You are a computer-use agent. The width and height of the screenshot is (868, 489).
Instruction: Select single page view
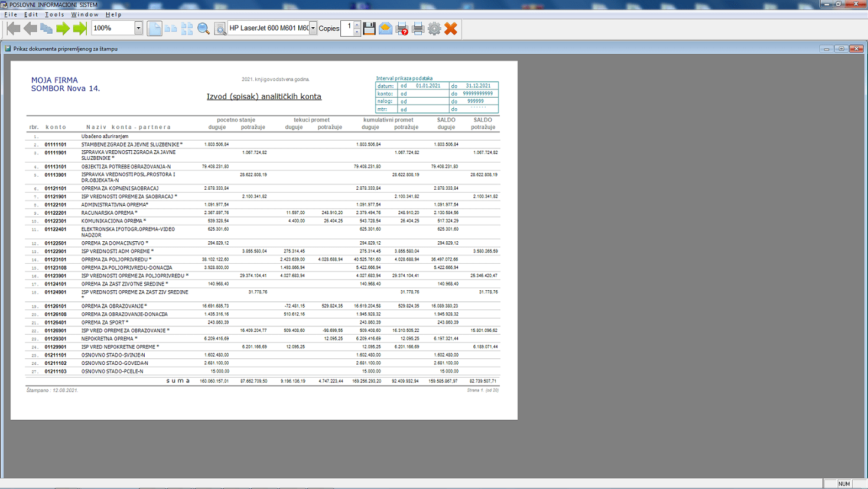[x=154, y=28]
